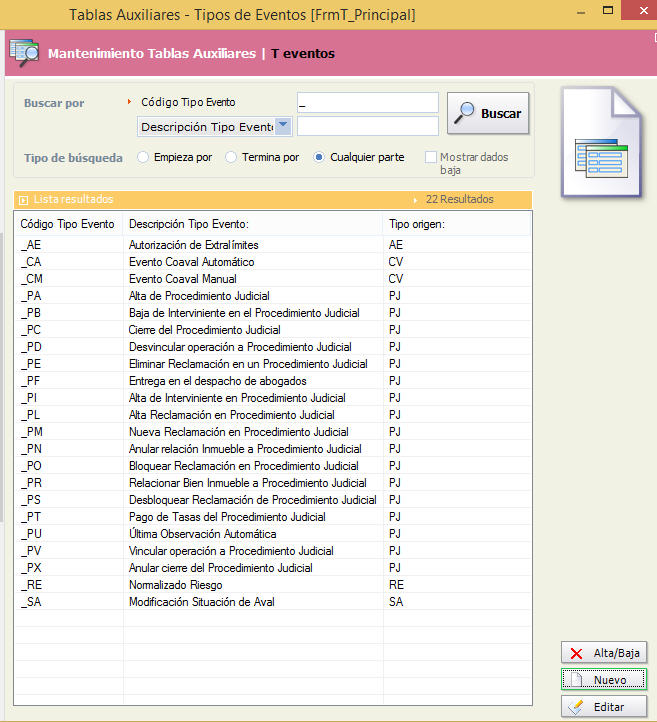Click the Lista resultados expand icon

(23, 200)
